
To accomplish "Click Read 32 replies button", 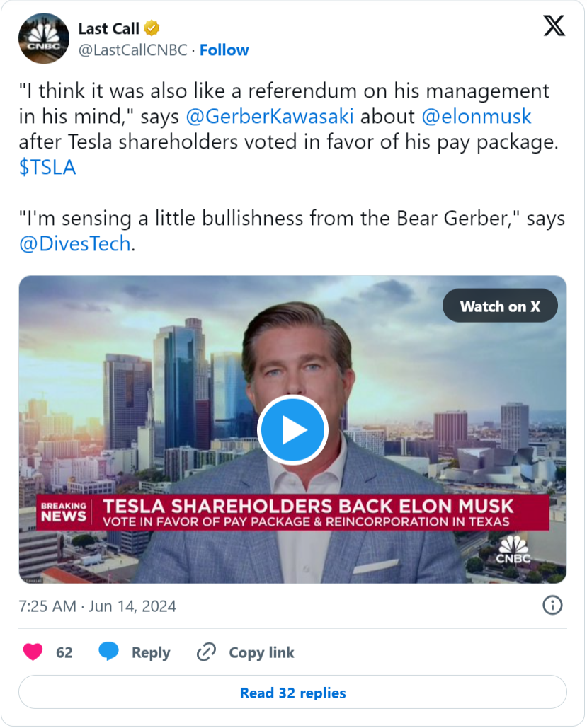I will [x=292, y=693].
